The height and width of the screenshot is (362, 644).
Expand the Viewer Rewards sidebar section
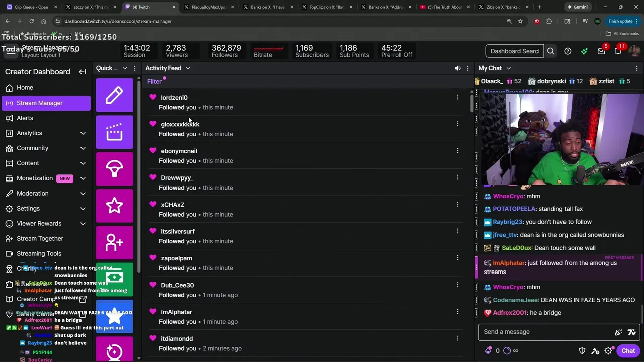click(83, 224)
